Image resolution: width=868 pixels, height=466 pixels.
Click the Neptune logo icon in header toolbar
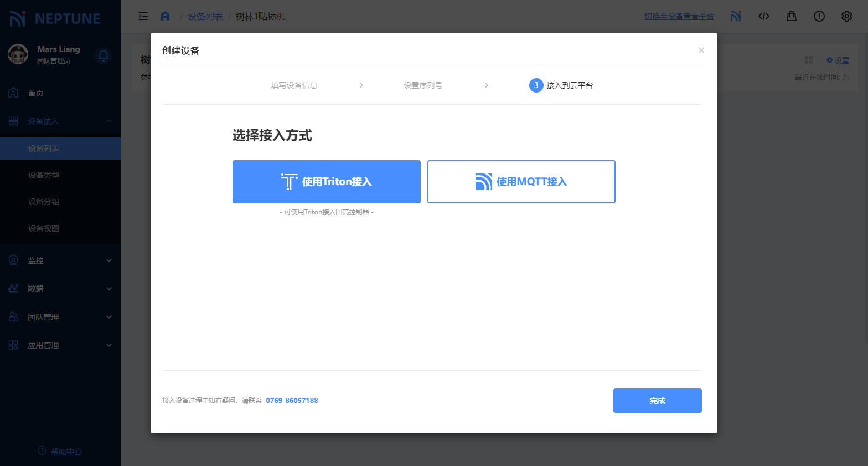[x=735, y=16]
